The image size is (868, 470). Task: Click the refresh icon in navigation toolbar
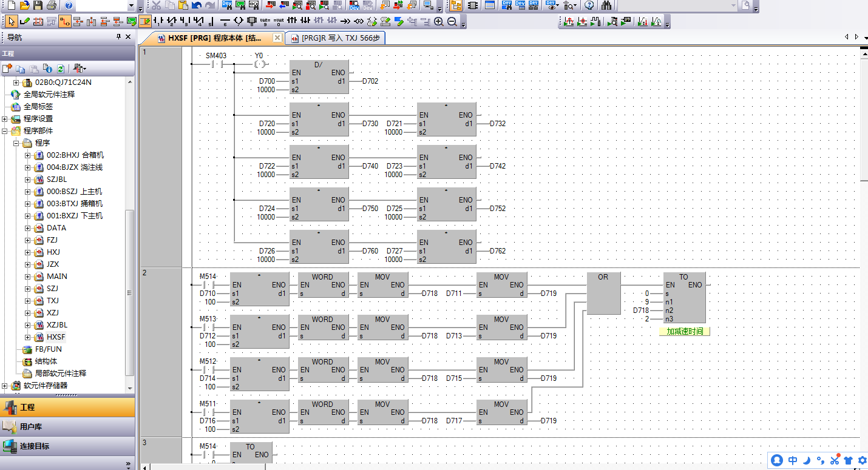tap(61, 69)
